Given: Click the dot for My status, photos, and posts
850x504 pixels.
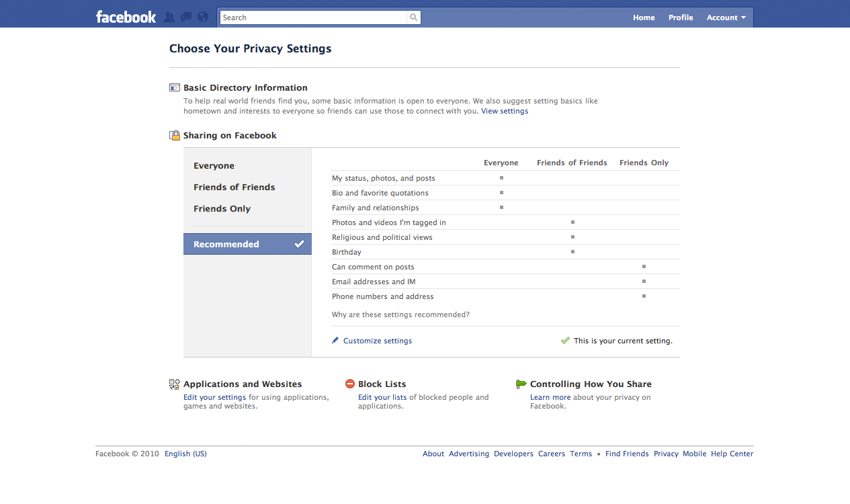Looking at the screenshot, I should click(x=501, y=178).
